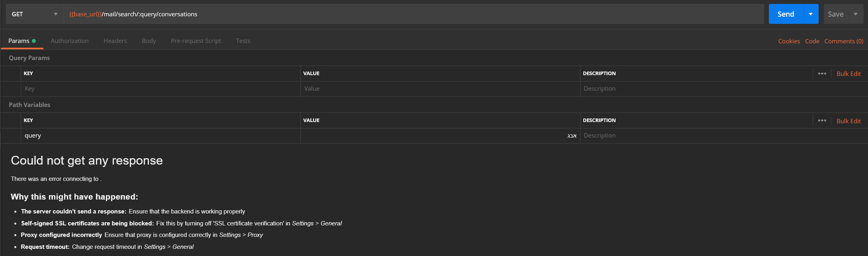Switch to the Tests tab

coord(243,41)
